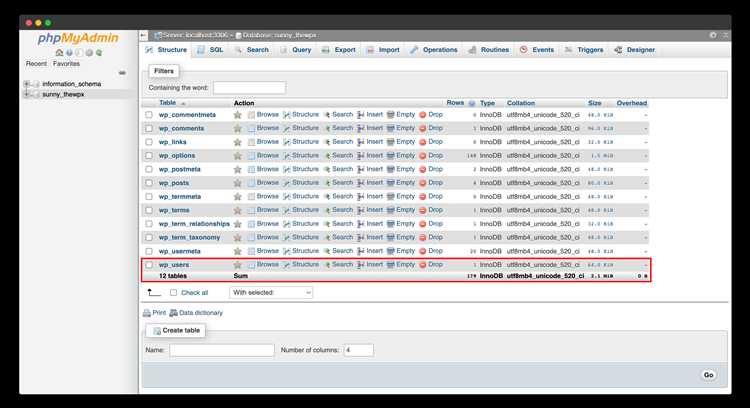Insert into the wp_posts table

coord(370,183)
